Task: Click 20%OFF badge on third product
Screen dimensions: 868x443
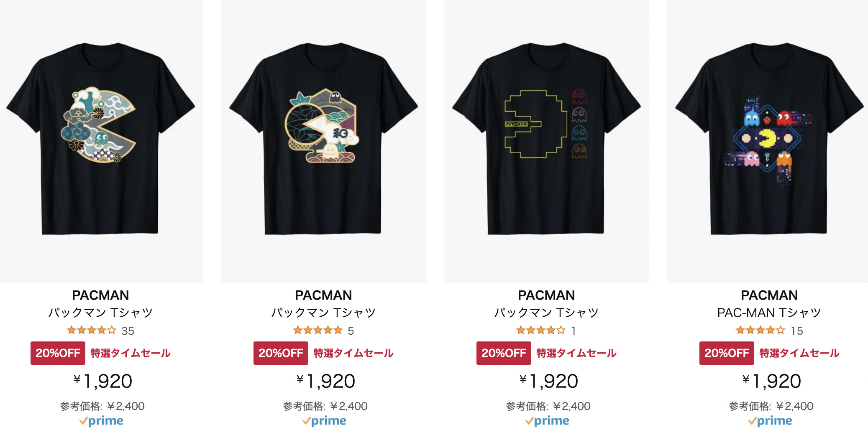Action: click(504, 353)
